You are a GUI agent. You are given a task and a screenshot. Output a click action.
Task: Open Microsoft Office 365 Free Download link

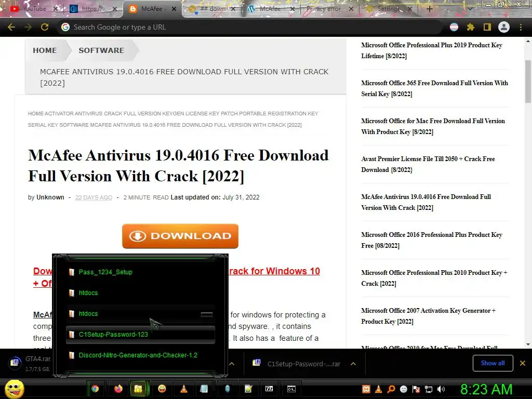point(434,88)
